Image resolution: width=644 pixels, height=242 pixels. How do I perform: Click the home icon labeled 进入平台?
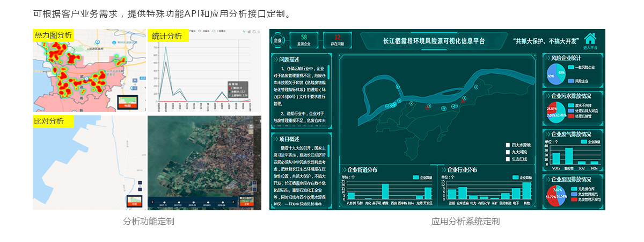coord(590,39)
